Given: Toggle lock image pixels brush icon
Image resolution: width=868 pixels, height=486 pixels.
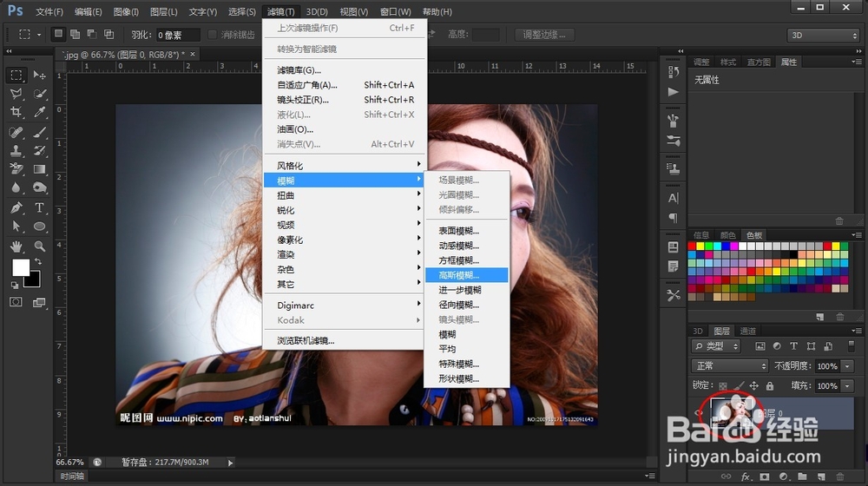Looking at the screenshot, I should pyautogui.click(x=739, y=386).
